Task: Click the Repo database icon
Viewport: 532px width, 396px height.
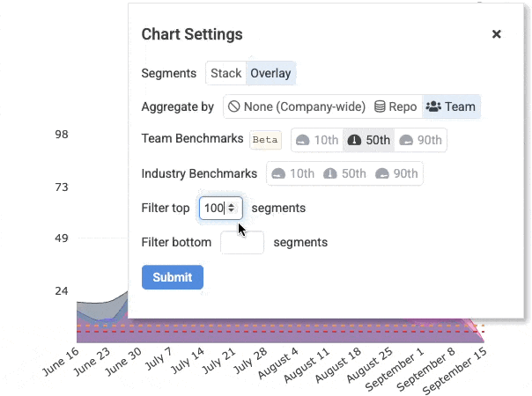Action: [380, 106]
